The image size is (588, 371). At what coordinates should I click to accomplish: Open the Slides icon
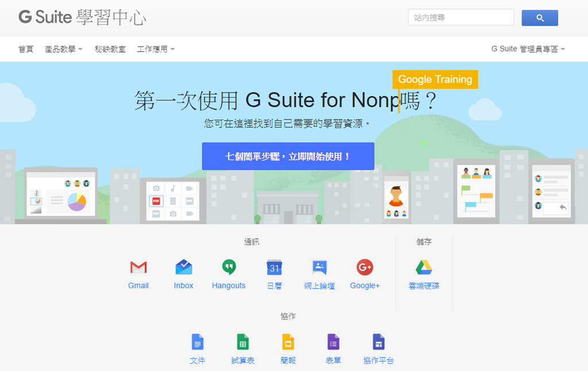288,342
